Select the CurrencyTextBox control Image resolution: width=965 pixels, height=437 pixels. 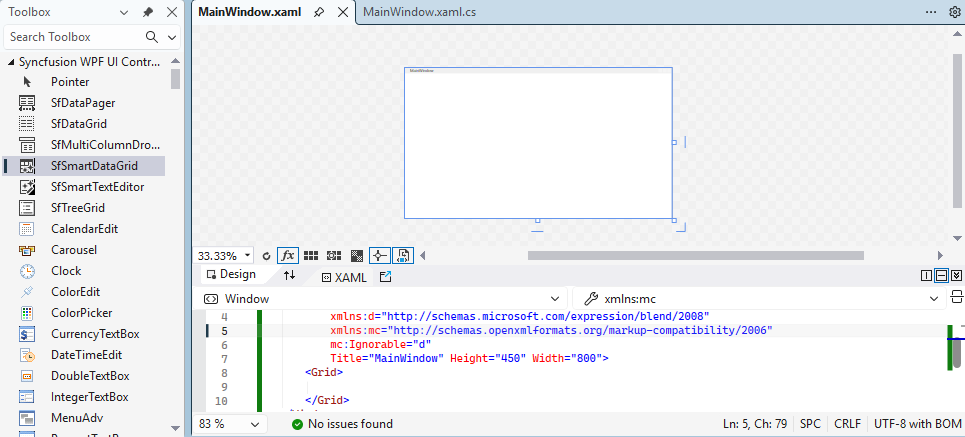tap(84, 334)
